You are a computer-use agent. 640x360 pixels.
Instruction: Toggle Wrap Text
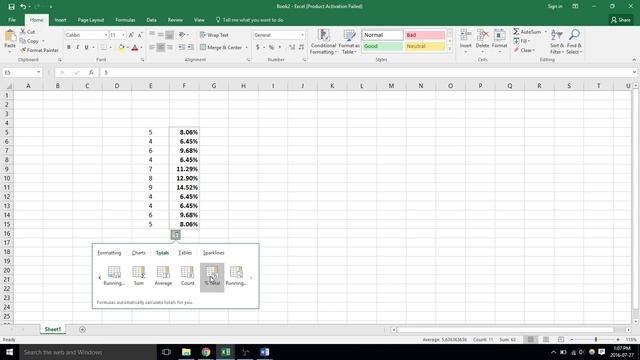tap(215, 35)
